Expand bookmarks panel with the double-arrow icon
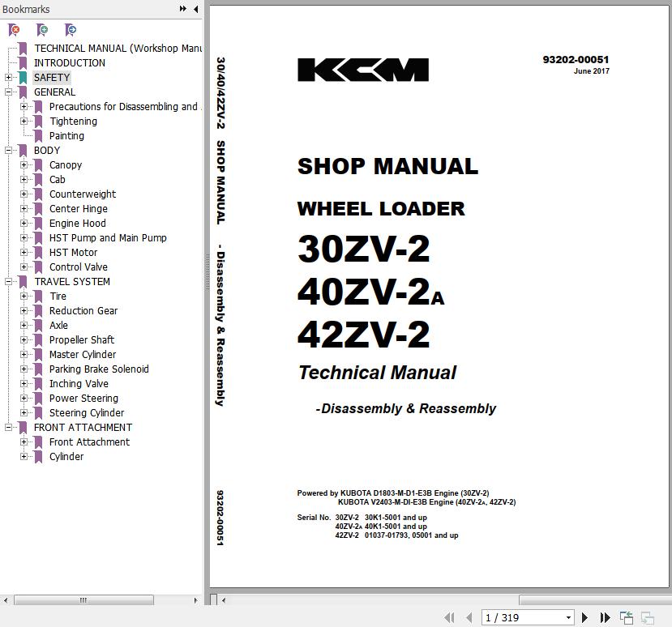 pos(183,9)
